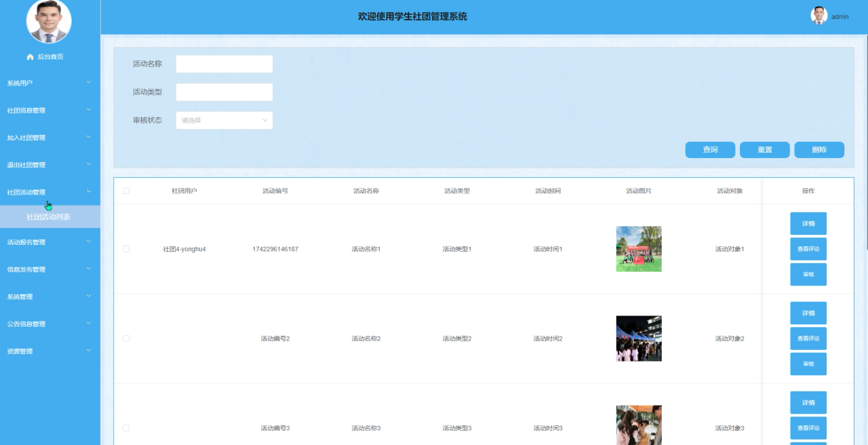Open 系统用户 menu item
868x445 pixels.
[50, 83]
